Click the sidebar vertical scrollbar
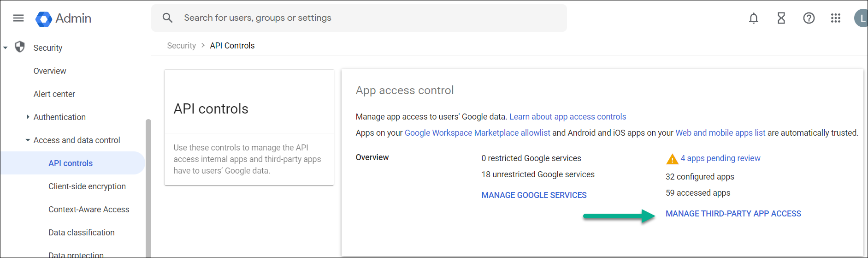868x258 pixels. [148, 188]
